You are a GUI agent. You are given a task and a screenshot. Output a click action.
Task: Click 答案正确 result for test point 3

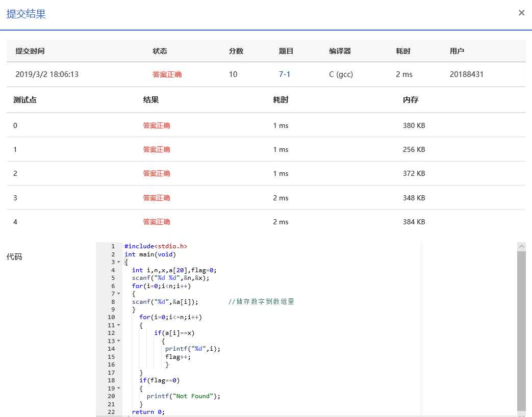point(157,198)
